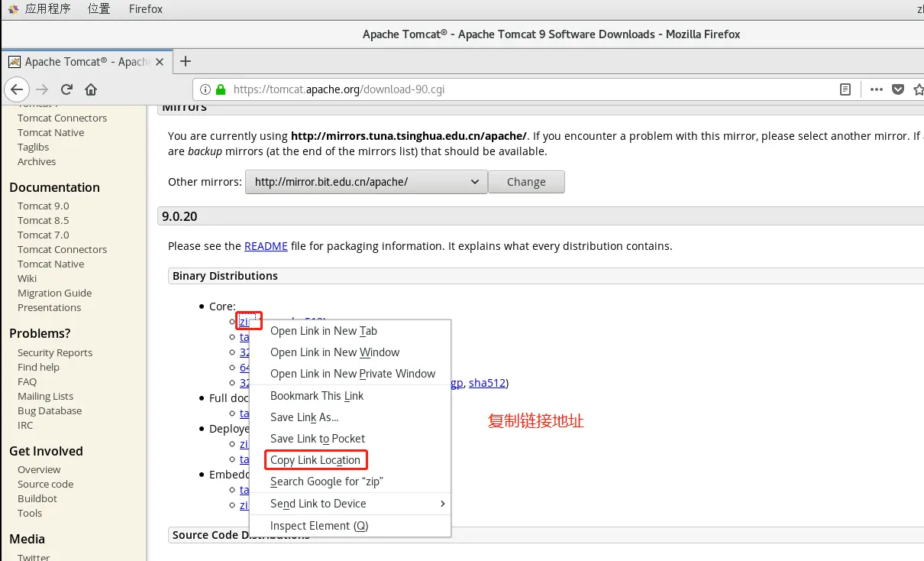
Task: Switch to the Apache Tomcat browser tab
Action: [x=86, y=61]
